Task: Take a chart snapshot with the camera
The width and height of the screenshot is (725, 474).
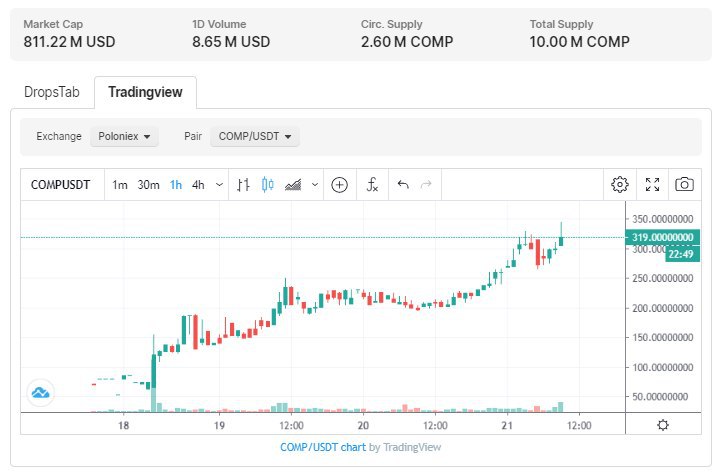Action: [x=684, y=185]
